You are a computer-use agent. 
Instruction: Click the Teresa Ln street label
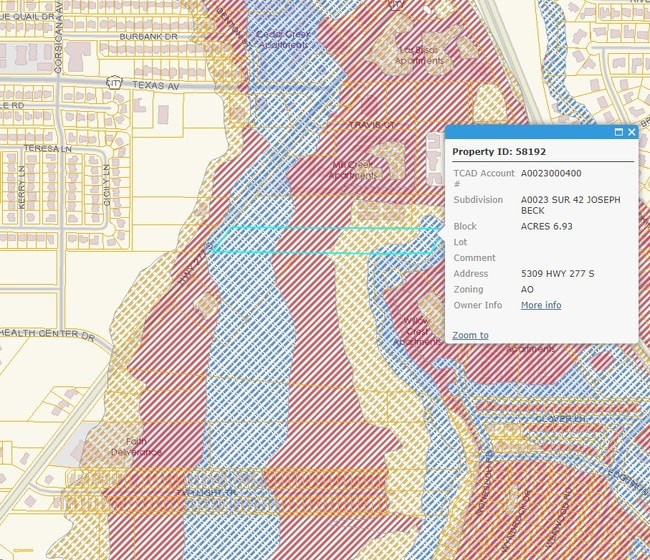pos(43,147)
